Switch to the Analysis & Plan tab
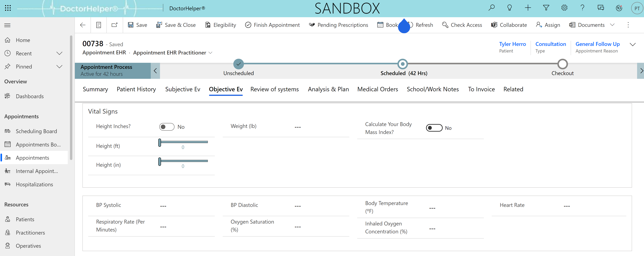Screen dimensions: 644x256 click(329, 89)
